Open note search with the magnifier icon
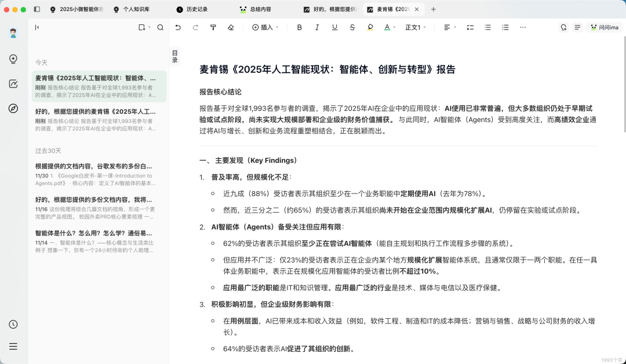The width and height of the screenshot is (626, 364). tap(161, 27)
